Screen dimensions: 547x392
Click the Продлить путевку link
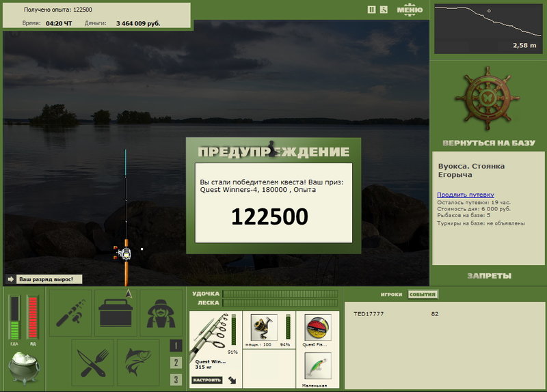click(465, 195)
